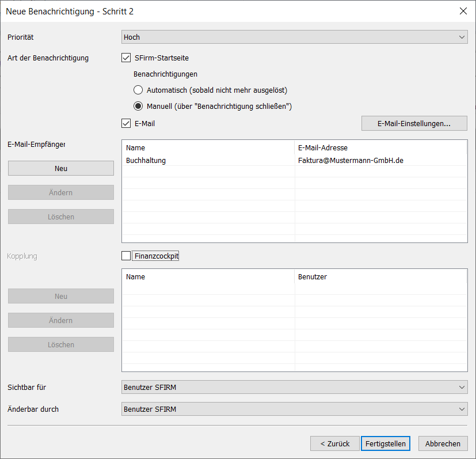Select the Manuell radio option
Image resolution: width=476 pixels, height=459 pixels.
[138, 106]
